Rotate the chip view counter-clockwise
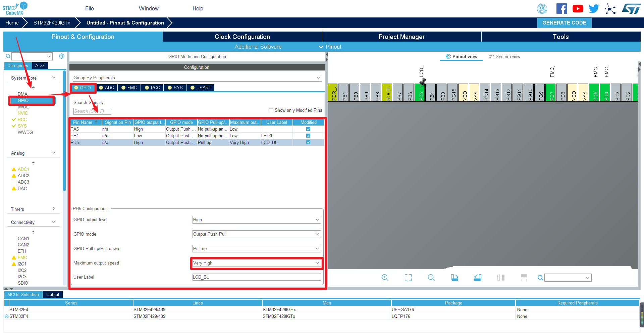The image size is (644, 336). point(478,278)
